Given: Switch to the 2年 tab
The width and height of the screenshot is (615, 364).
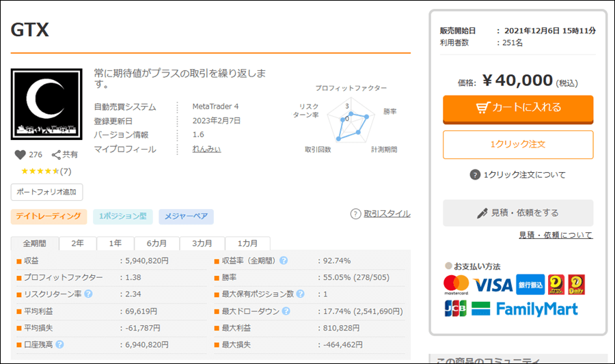Looking at the screenshot, I should [x=78, y=244].
